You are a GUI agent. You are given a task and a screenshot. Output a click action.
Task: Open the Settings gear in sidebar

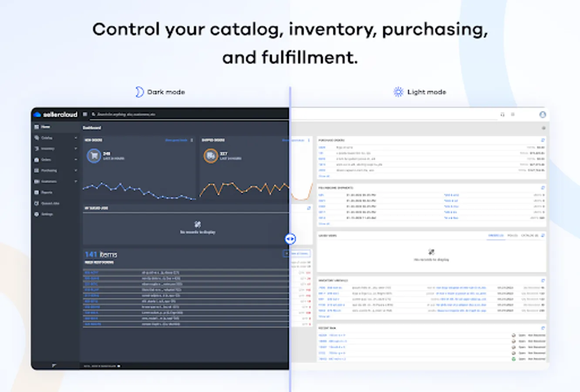[x=37, y=214]
